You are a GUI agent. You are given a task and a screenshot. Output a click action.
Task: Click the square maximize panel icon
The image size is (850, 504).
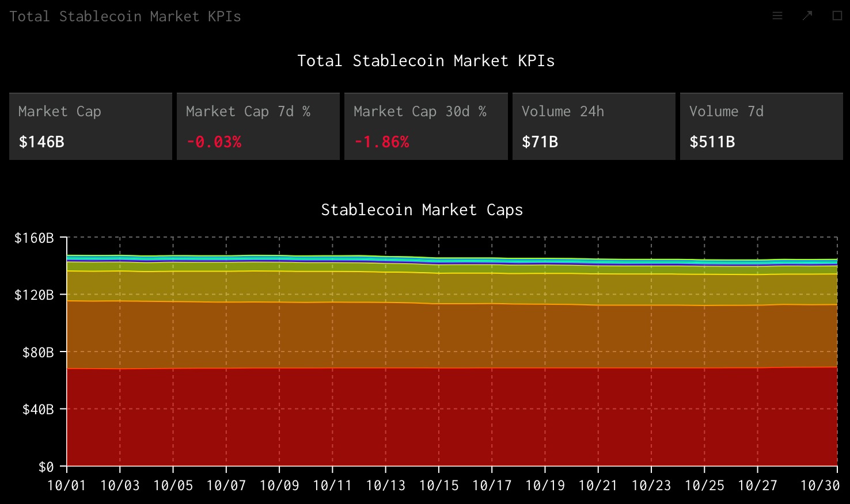pyautogui.click(x=837, y=16)
